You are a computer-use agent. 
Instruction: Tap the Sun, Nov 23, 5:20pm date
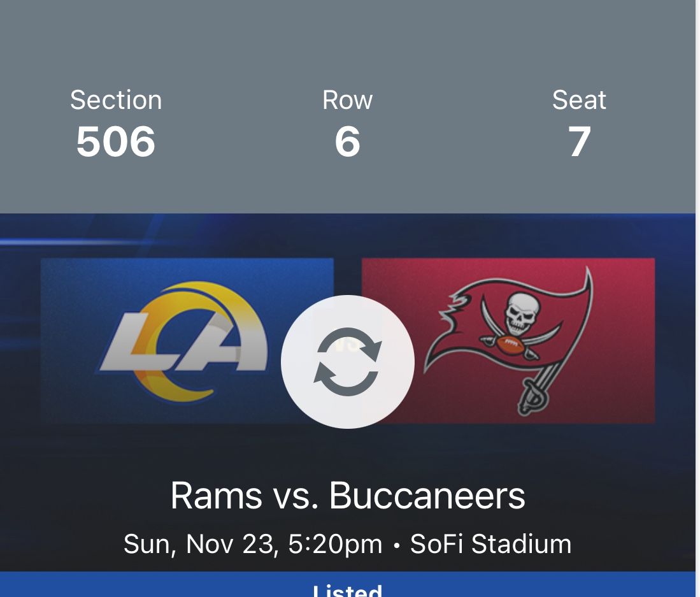pyautogui.click(x=253, y=544)
